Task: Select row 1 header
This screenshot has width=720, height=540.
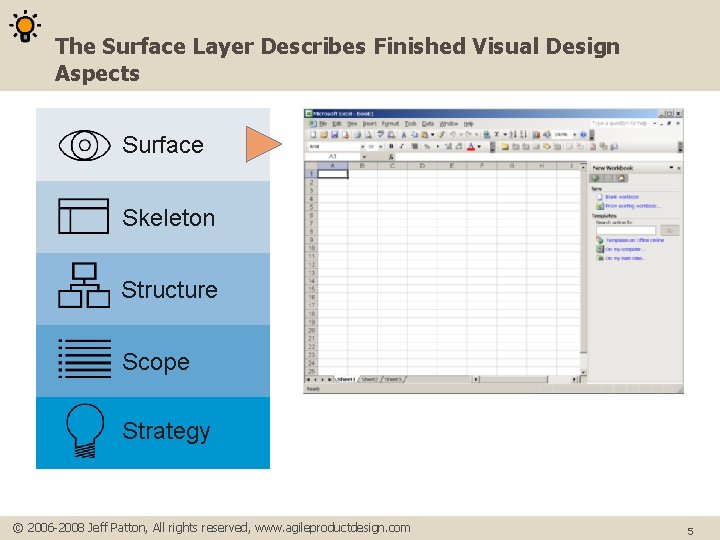Action: pyautogui.click(x=311, y=174)
